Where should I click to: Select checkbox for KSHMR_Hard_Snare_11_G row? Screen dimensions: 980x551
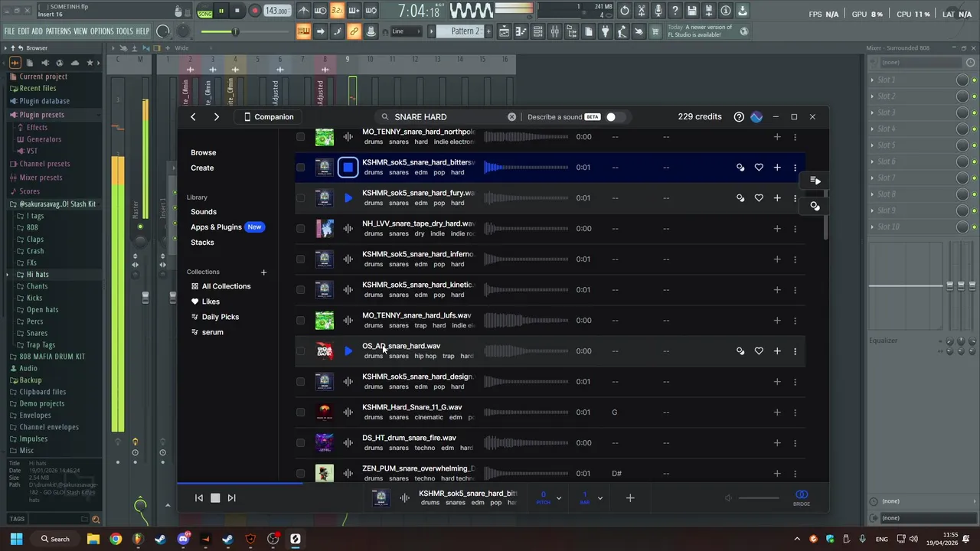point(300,412)
